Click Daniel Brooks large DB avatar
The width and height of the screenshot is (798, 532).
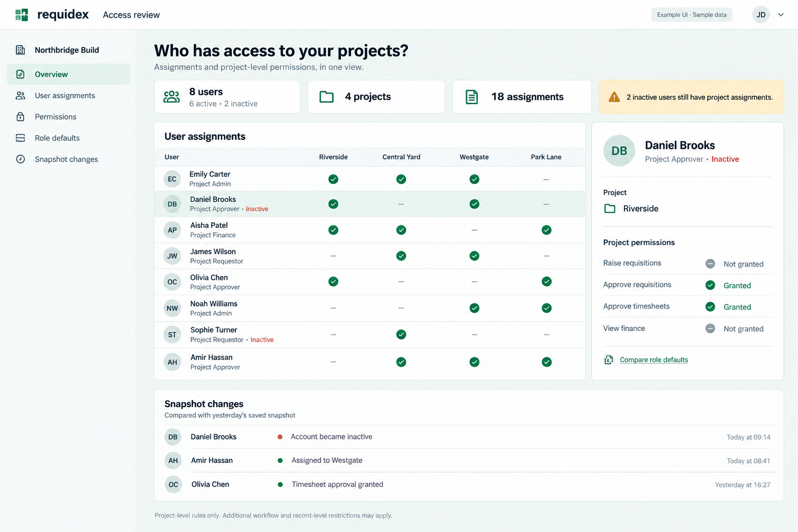pos(619,151)
